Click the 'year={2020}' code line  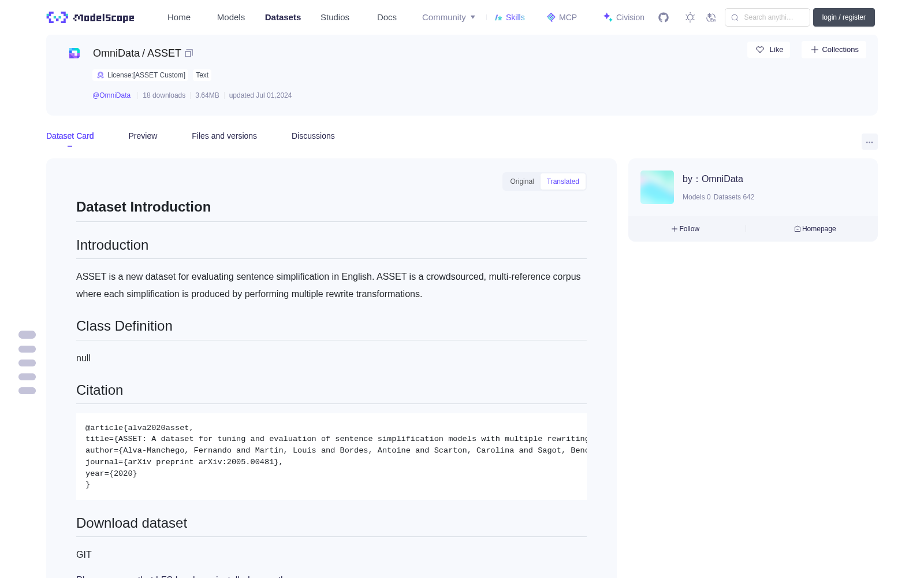pos(111,473)
